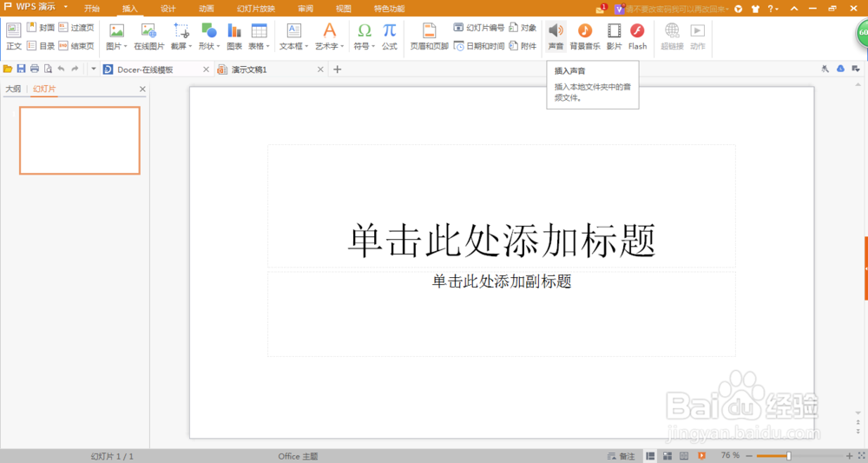
Task: Switch to the 大纲 outline panel tab
Action: pos(13,89)
